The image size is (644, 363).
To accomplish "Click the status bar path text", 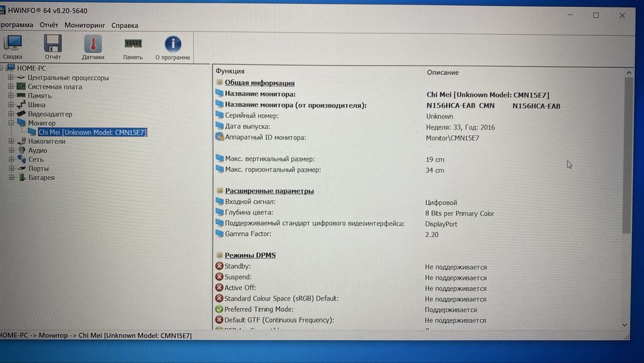I will click(96, 335).
